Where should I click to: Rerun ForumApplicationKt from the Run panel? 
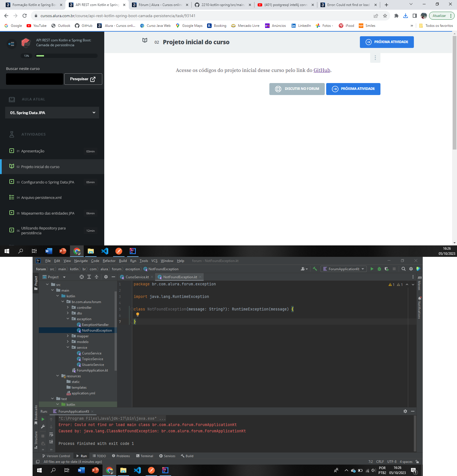[x=43, y=419]
